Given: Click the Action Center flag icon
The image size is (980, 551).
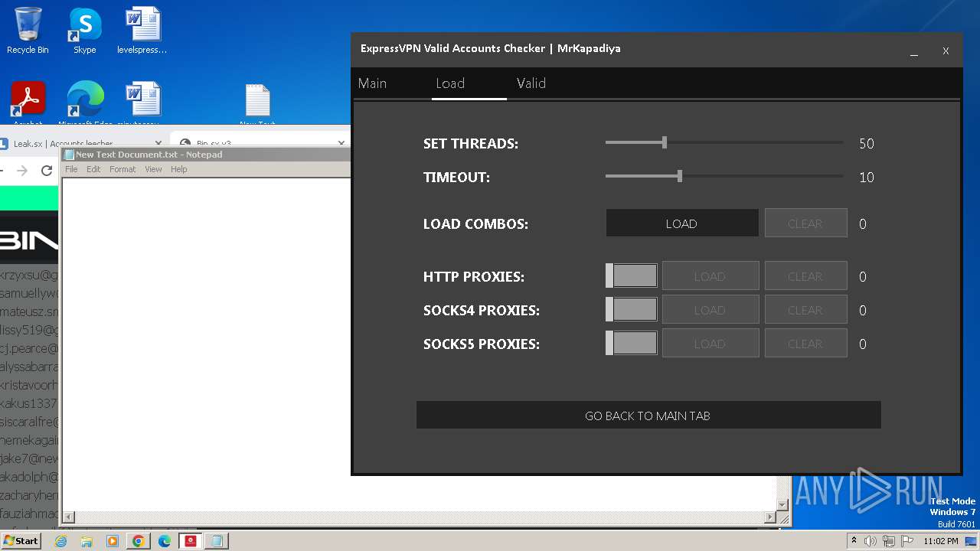Looking at the screenshot, I should 906,541.
